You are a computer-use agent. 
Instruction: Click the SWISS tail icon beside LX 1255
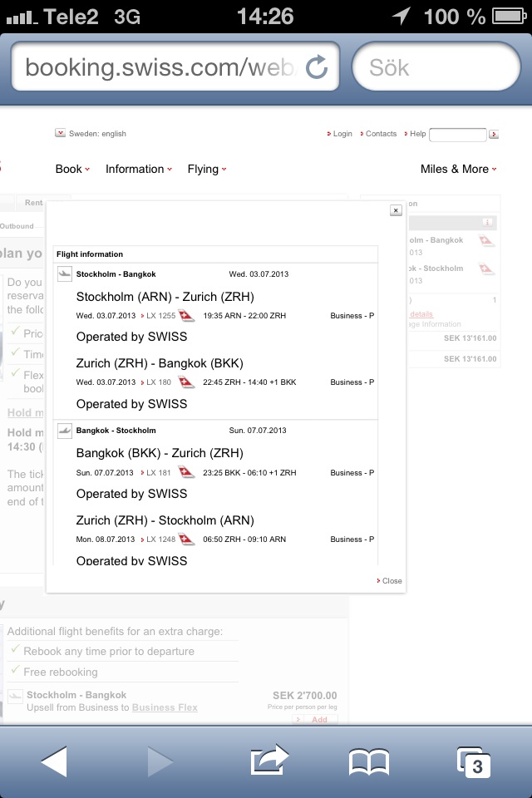(x=185, y=316)
